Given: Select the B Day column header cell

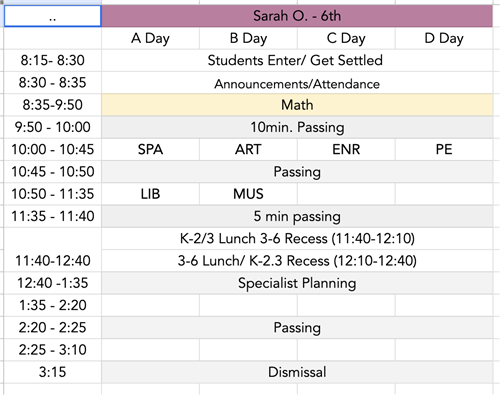Looking at the screenshot, I should tap(248, 38).
